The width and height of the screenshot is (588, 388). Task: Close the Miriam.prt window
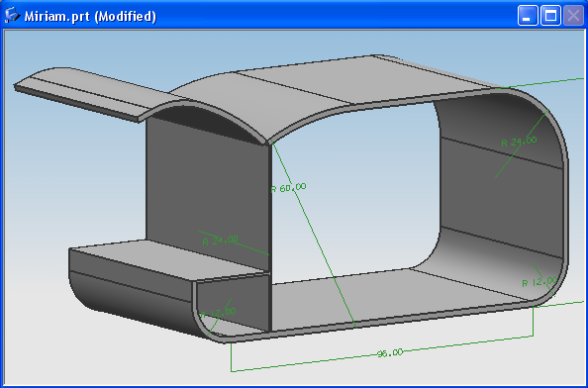[573, 16]
